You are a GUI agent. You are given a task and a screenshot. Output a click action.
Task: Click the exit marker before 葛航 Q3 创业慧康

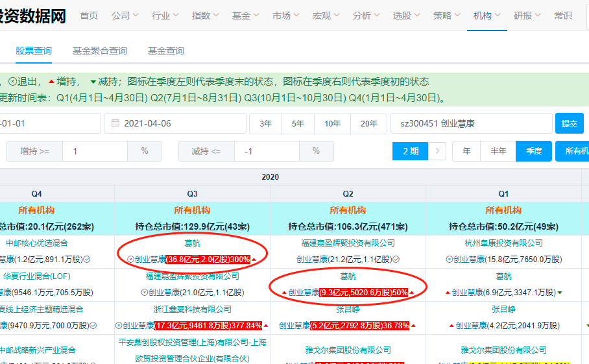(x=130, y=260)
